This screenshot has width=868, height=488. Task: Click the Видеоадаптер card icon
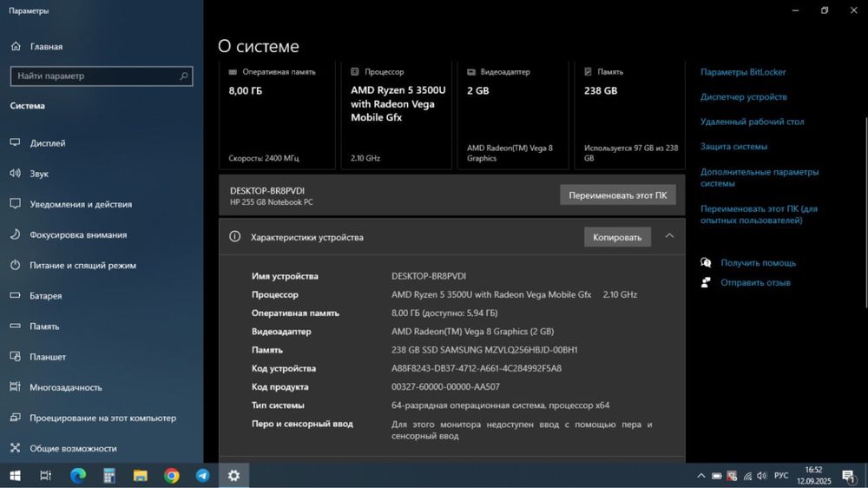471,72
